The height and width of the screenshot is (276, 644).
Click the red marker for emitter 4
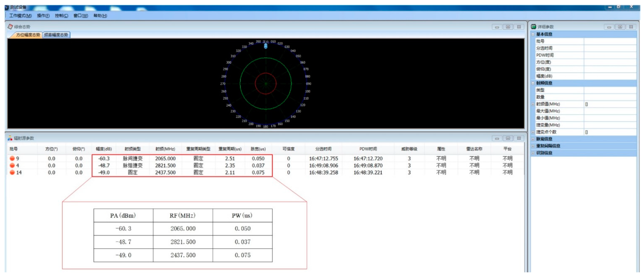point(12,165)
